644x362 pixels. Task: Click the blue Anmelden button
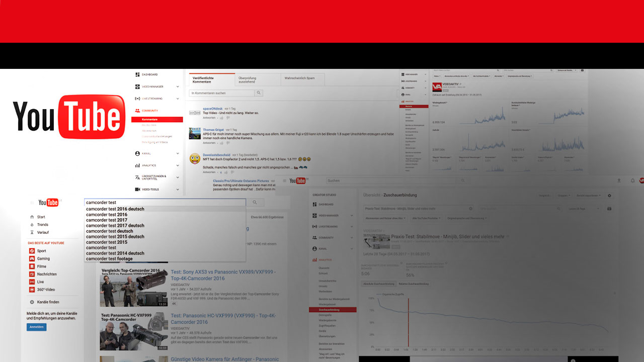(36, 327)
